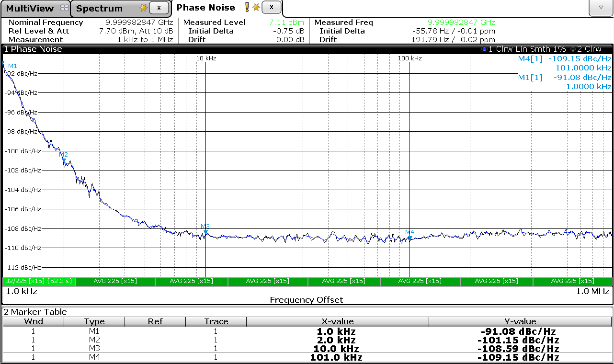Switch to the MultiView tab
The height and width of the screenshot is (364, 614).
tap(30, 8)
